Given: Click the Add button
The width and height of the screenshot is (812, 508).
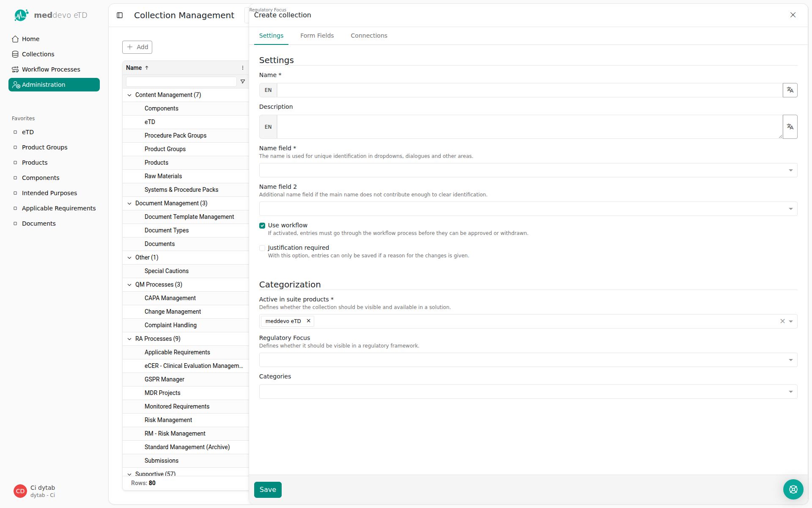Looking at the screenshot, I should [137, 47].
